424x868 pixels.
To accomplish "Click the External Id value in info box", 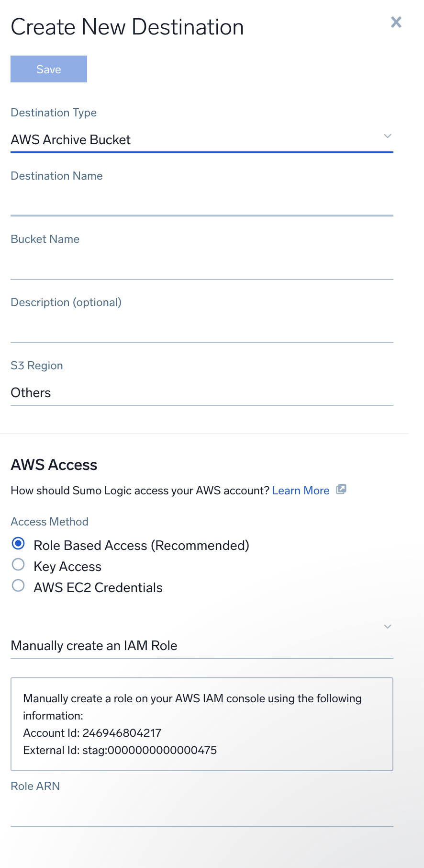I will [149, 750].
